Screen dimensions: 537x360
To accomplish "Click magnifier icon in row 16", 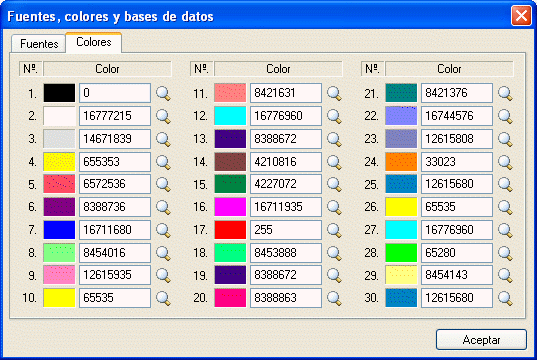I will coord(334,207).
